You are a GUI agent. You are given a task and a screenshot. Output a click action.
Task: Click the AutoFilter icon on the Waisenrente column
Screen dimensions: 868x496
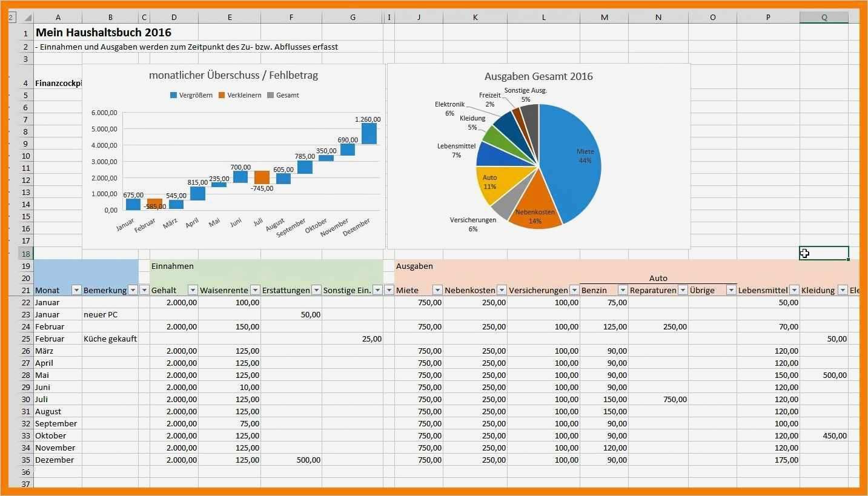click(x=254, y=290)
